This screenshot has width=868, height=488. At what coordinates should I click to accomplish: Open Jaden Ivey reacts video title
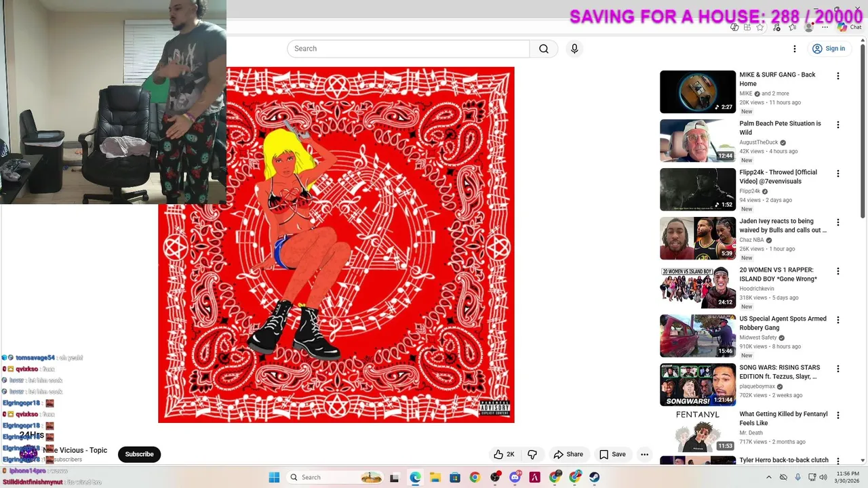pos(783,226)
